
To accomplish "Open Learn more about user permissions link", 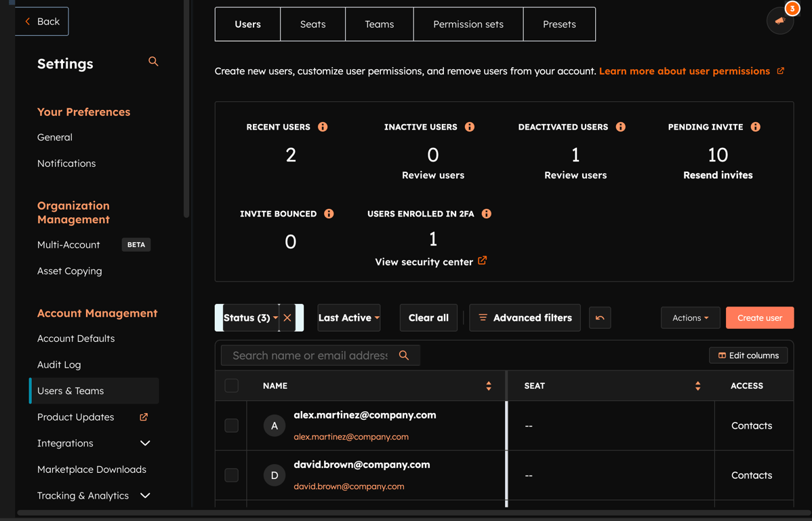I will click(686, 71).
